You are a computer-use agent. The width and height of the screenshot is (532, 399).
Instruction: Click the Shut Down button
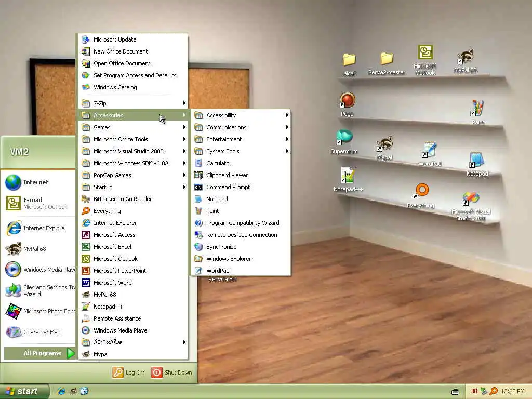tap(171, 373)
